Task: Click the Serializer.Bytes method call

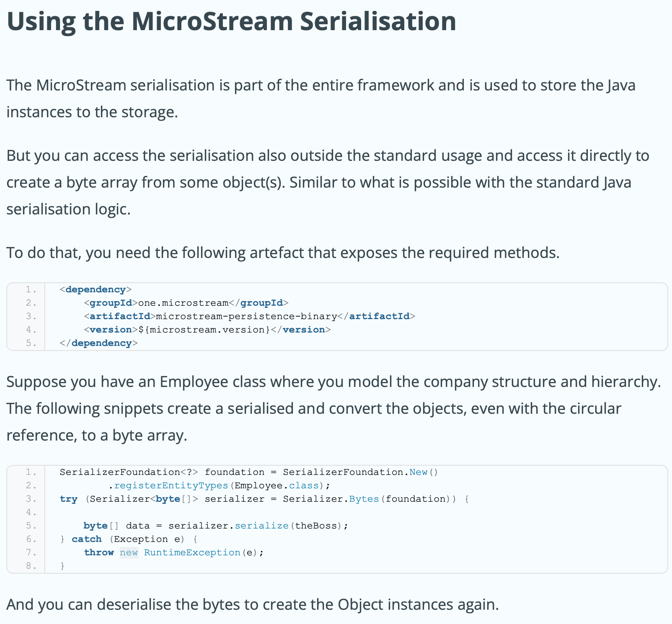Action: [x=331, y=499]
